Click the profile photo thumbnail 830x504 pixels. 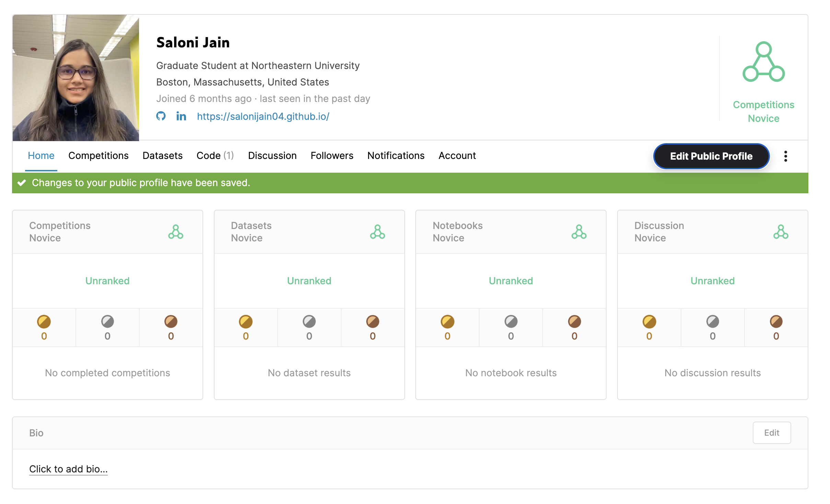pos(76,78)
